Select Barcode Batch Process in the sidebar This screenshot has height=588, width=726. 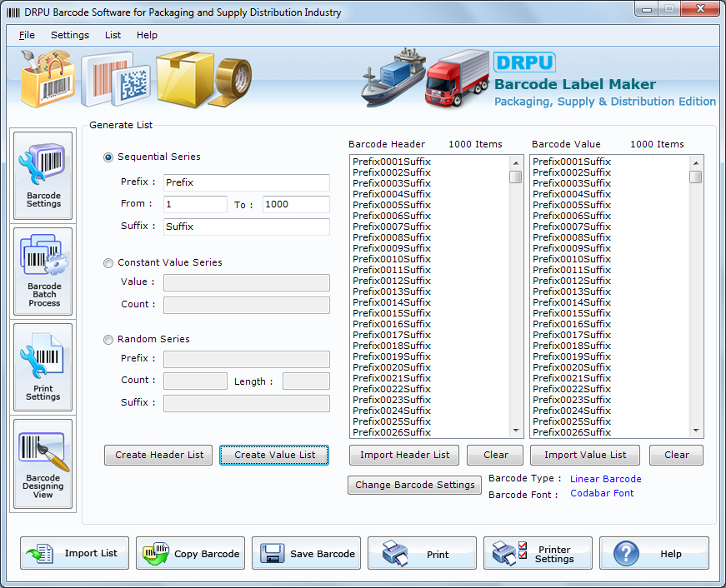[x=43, y=272]
